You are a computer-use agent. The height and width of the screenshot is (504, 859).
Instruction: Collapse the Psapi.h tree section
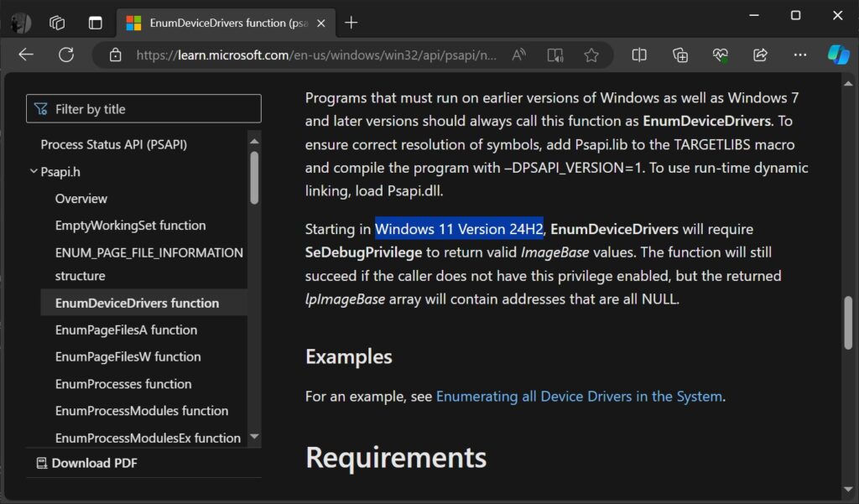pos(34,171)
